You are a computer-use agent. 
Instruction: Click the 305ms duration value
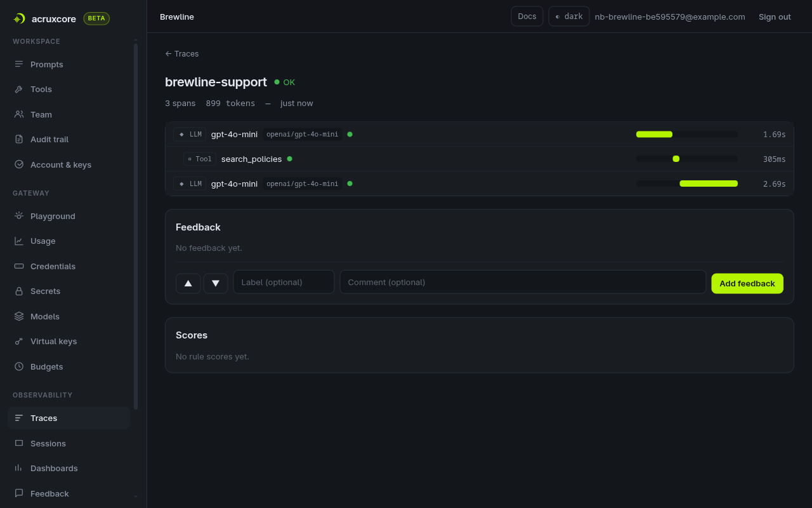pos(774,159)
